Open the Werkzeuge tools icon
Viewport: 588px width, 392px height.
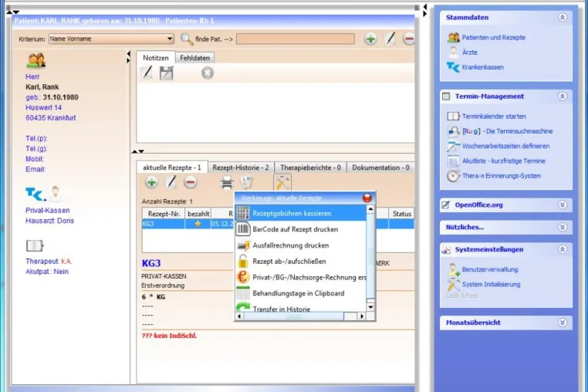pos(282,183)
